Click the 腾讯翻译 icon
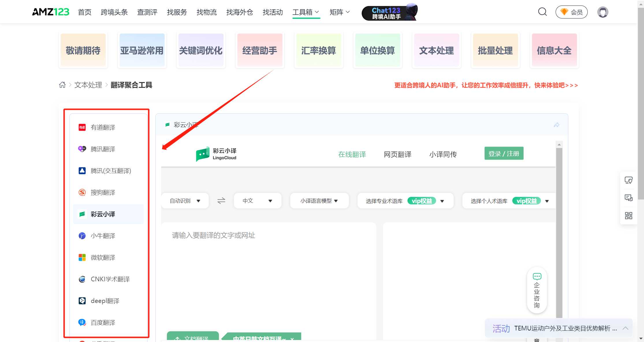Image resolution: width=644 pixels, height=342 pixels. point(82,149)
